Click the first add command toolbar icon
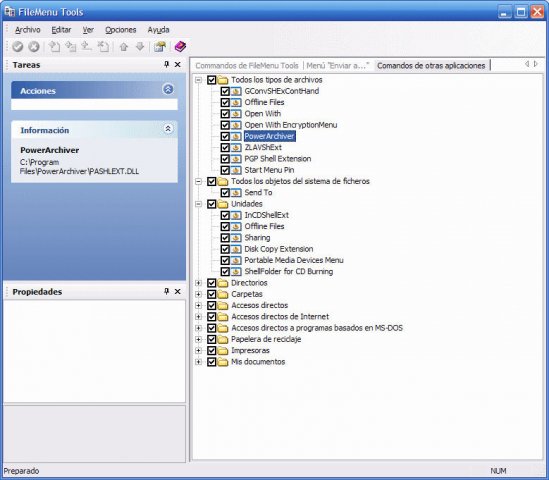 click(x=54, y=47)
